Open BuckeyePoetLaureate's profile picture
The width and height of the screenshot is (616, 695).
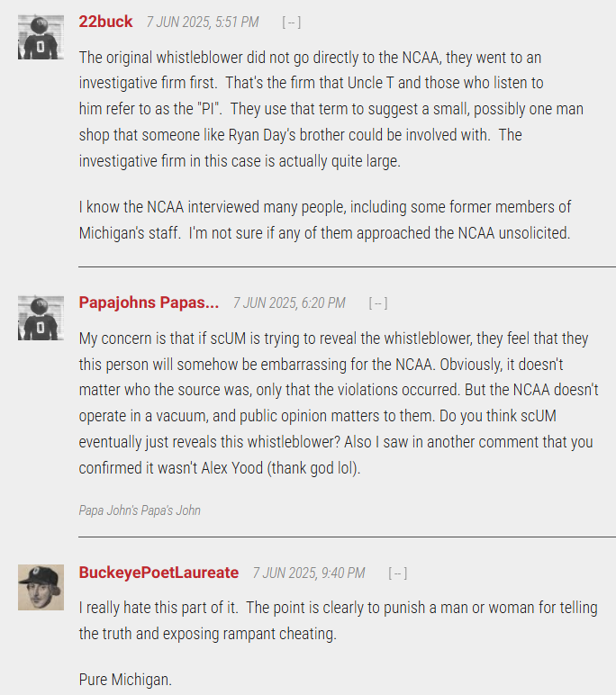coord(41,587)
